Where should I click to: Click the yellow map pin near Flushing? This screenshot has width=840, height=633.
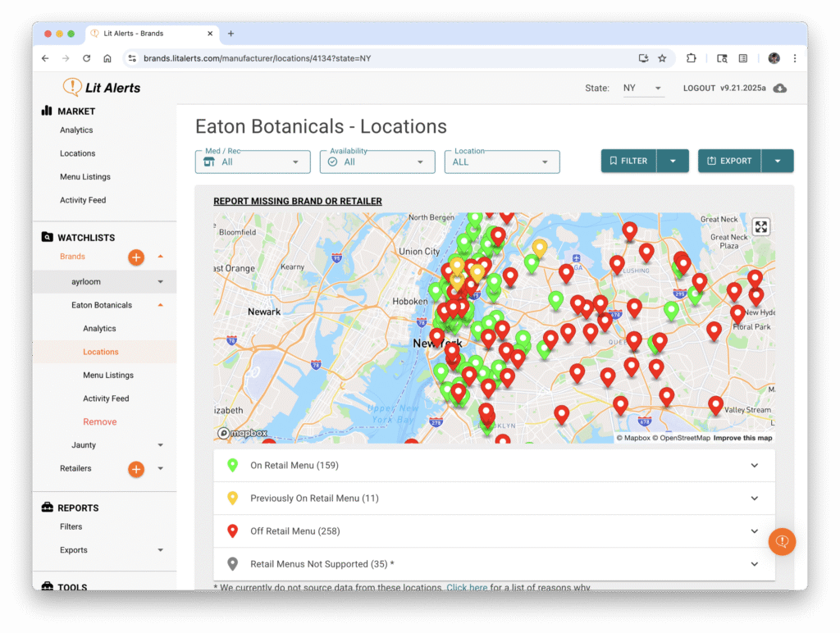click(x=539, y=247)
